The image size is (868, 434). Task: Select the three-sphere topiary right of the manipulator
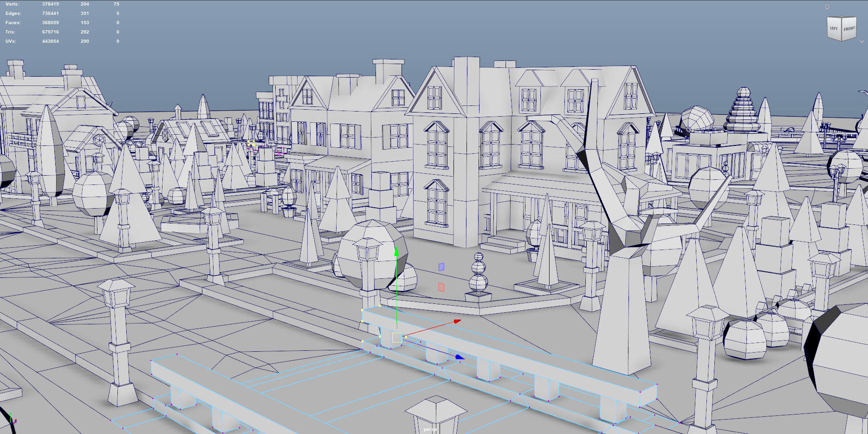478,277
